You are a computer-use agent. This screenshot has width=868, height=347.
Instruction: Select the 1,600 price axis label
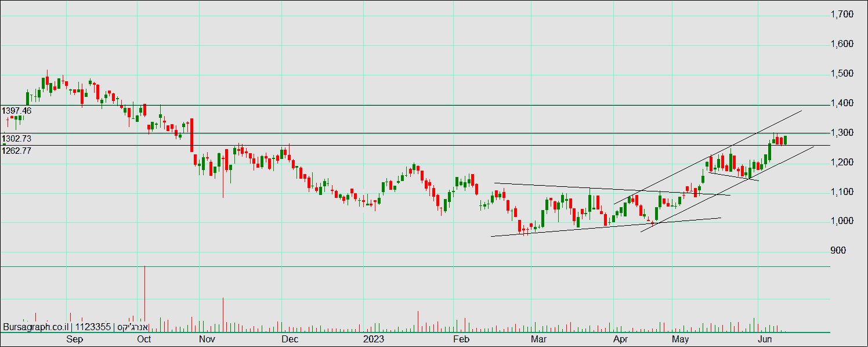pos(842,44)
